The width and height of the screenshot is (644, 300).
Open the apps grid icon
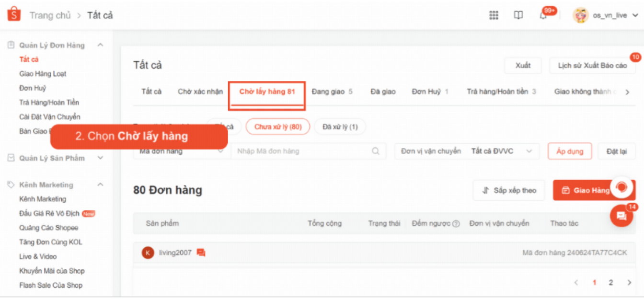(494, 15)
